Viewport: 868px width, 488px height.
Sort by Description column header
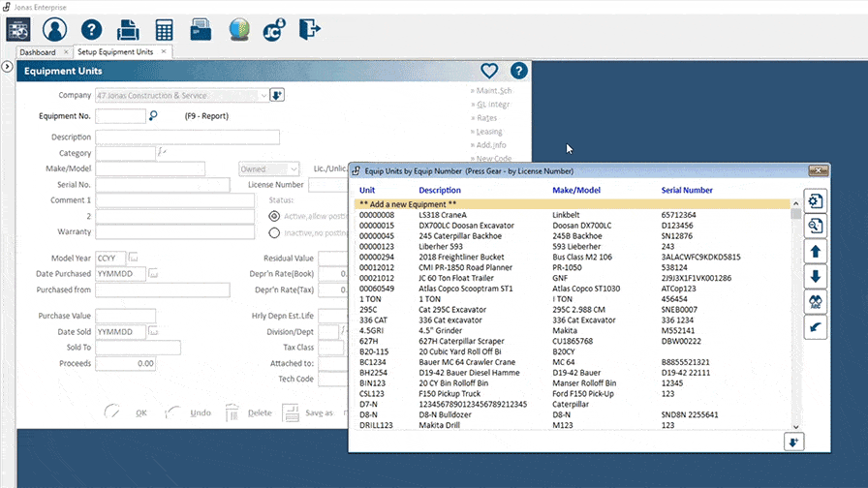(440, 190)
